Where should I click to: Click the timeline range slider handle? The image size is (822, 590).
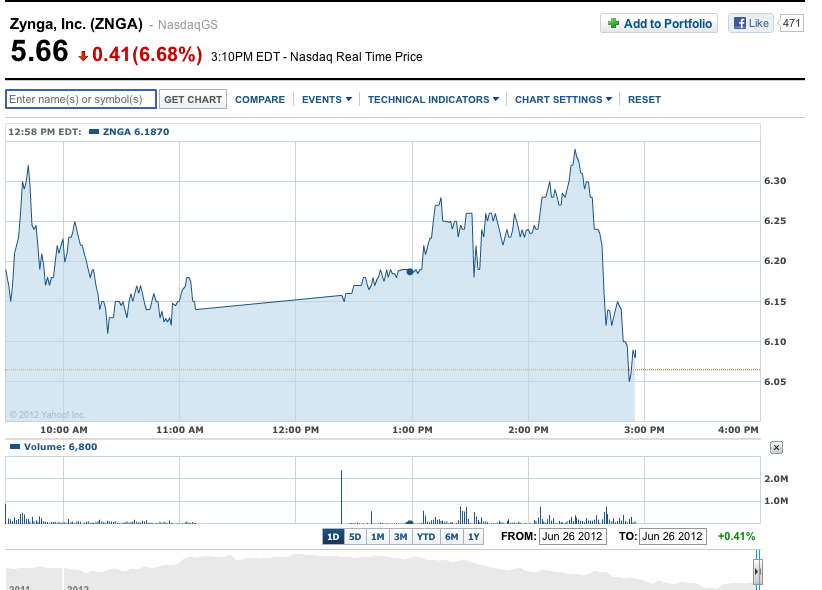[x=758, y=572]
